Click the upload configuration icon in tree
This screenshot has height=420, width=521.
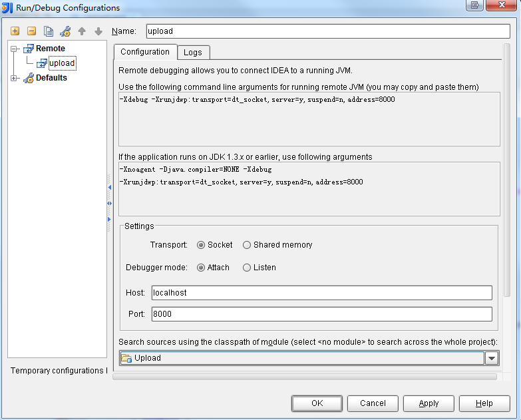(x=42, y=63)
